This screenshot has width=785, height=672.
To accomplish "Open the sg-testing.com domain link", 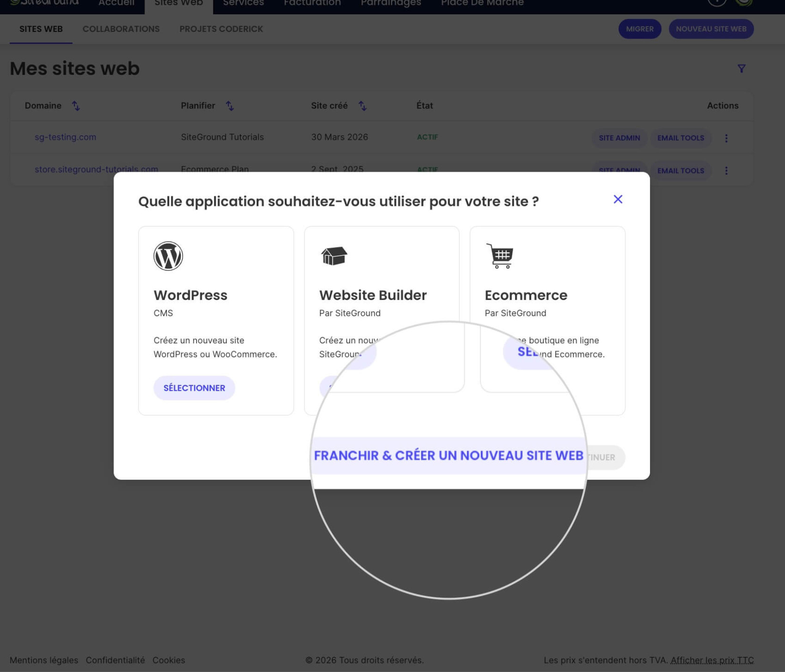I will pos(65,137).
